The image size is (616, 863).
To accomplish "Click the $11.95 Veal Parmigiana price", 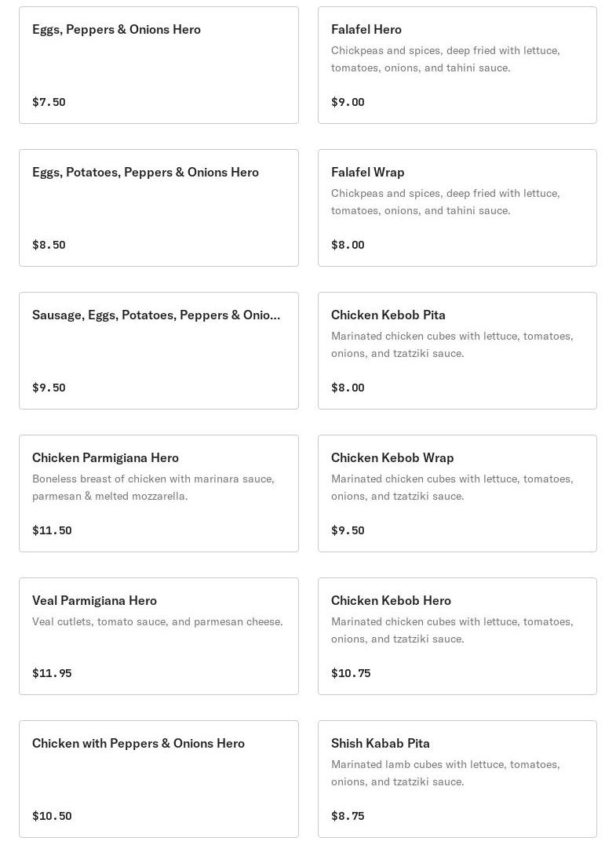I will tap(52, 673).
